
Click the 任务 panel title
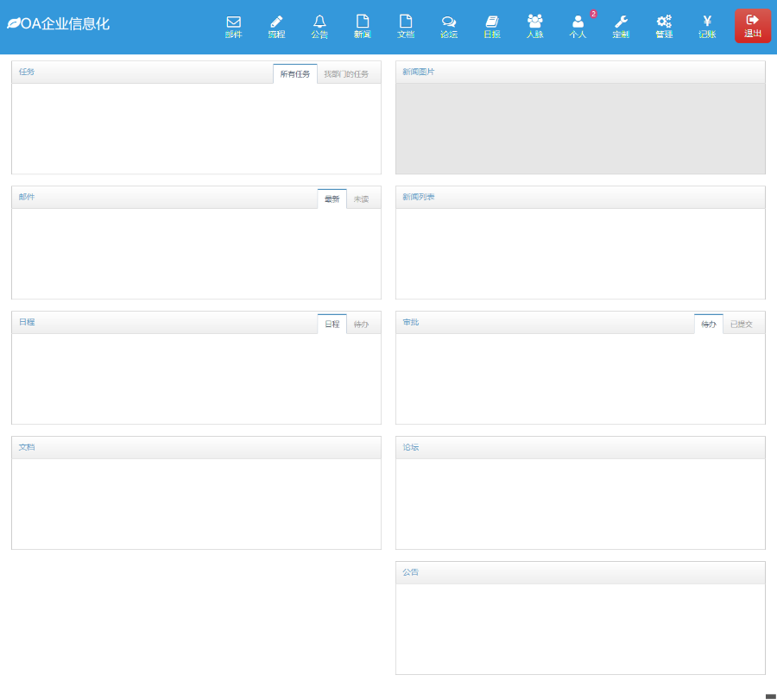point(27,72)
